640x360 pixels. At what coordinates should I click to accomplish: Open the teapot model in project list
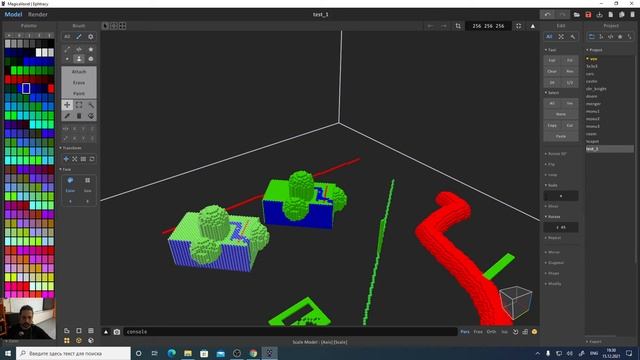pos(592,141)
